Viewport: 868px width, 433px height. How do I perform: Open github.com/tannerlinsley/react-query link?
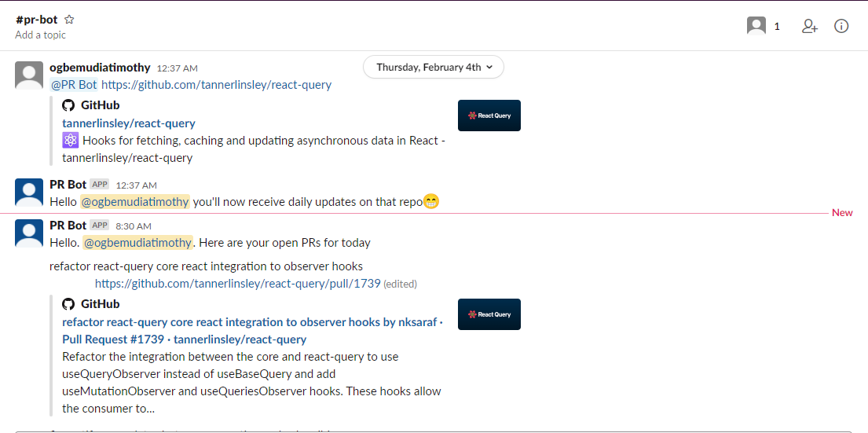[x=217, y=85]
